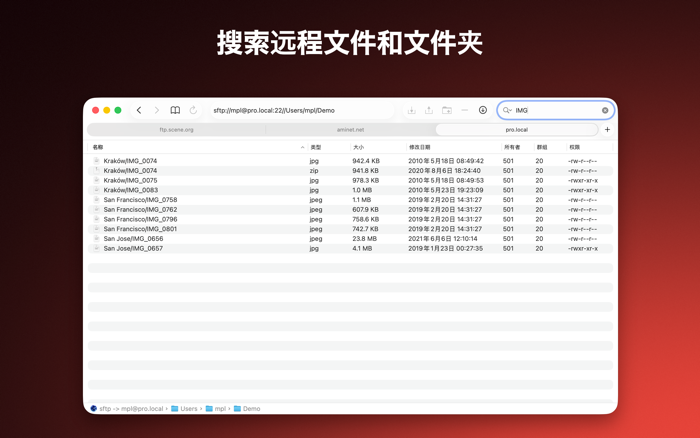700x438 pixels.
Task: Open the transfers circle-arrow icon
Action: click(483, 110)
